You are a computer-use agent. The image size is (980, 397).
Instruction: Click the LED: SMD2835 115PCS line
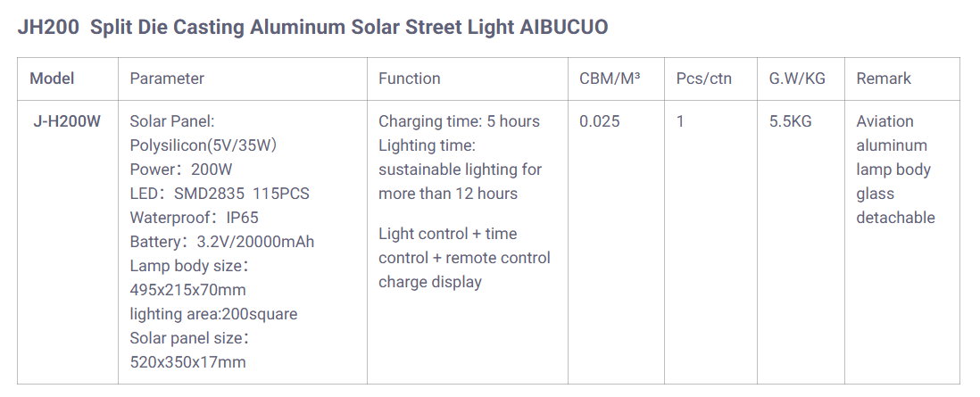pos(220,194)
